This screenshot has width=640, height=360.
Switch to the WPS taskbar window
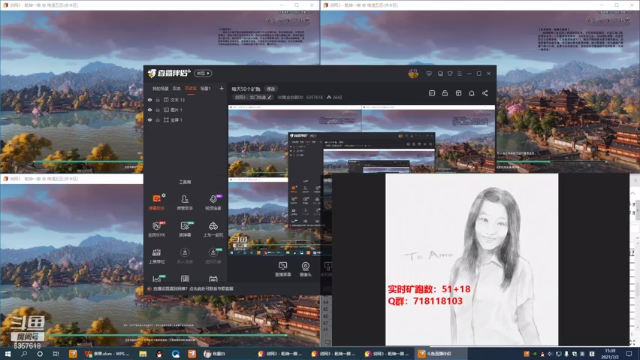click(107, 354)
